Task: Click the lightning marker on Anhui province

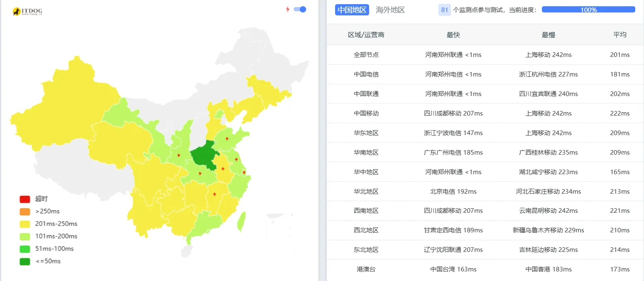Action: tap(223, 169)
